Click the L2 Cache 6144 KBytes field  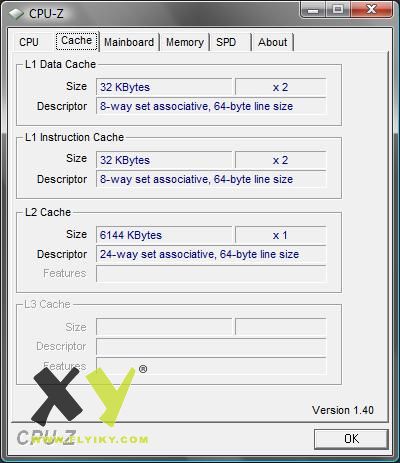pyautogui.click(x=164, y=235)
